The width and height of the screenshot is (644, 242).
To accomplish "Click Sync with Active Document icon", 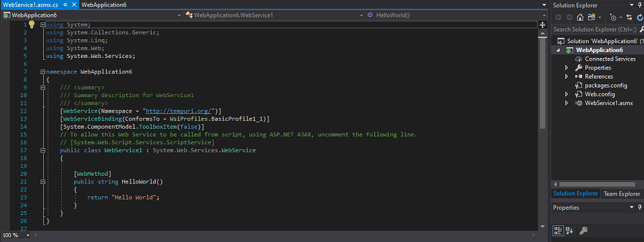I will 629,17.
